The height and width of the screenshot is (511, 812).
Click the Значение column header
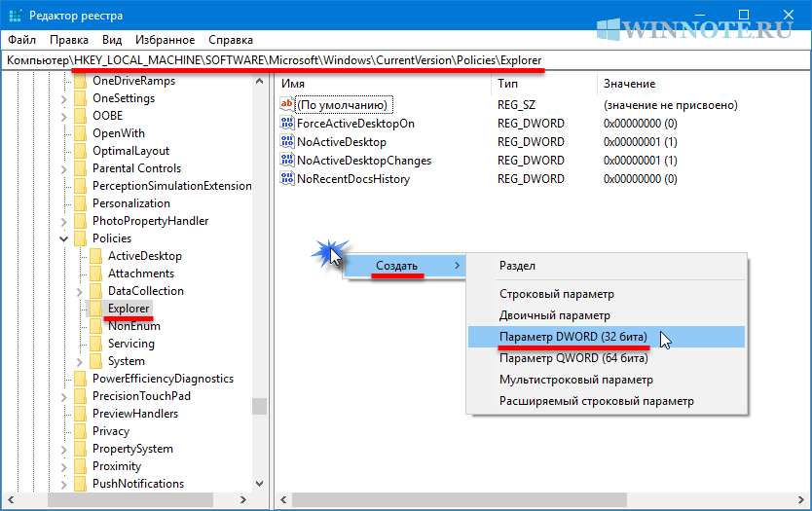pos(703,84)
